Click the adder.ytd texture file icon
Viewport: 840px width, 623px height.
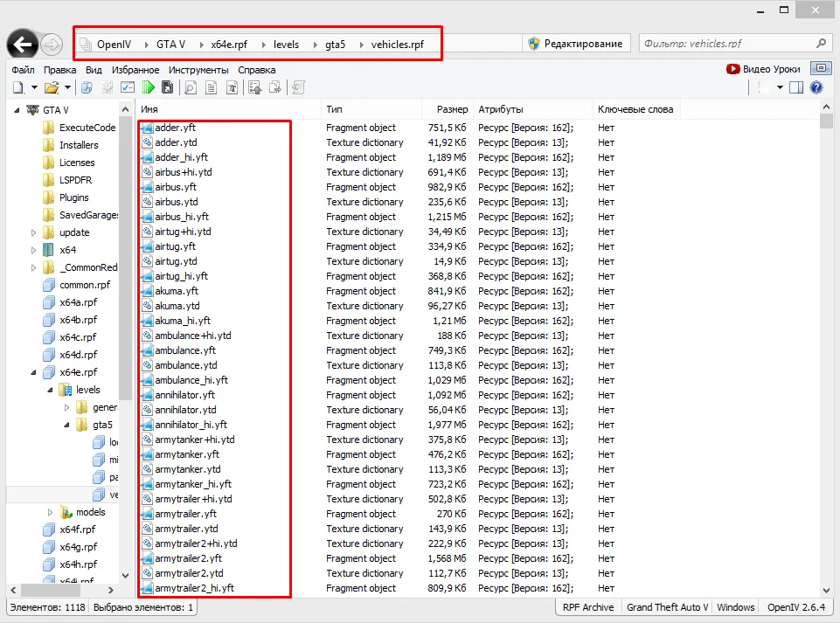pyautogui.click(x=147, y=142)
